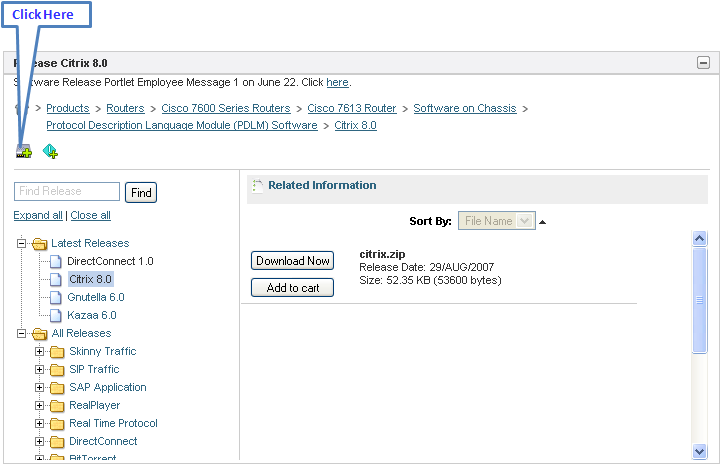Open Cisco 7613 Router breadcrumb
The height and width of the screenshot is (469, 727).
352,108
